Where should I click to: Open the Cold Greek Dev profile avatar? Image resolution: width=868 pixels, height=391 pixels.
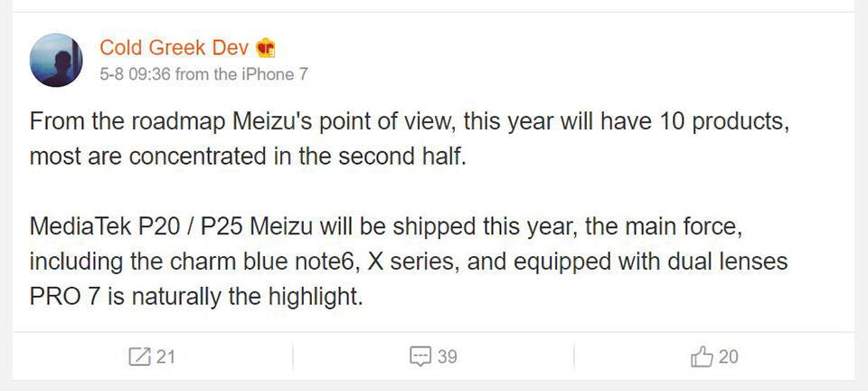point(58,61)
